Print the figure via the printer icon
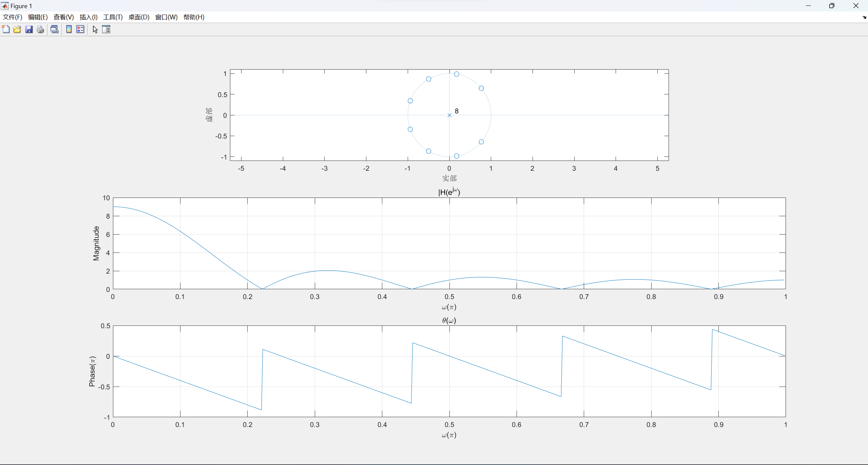The image size is (868, 465). (40, 30)
